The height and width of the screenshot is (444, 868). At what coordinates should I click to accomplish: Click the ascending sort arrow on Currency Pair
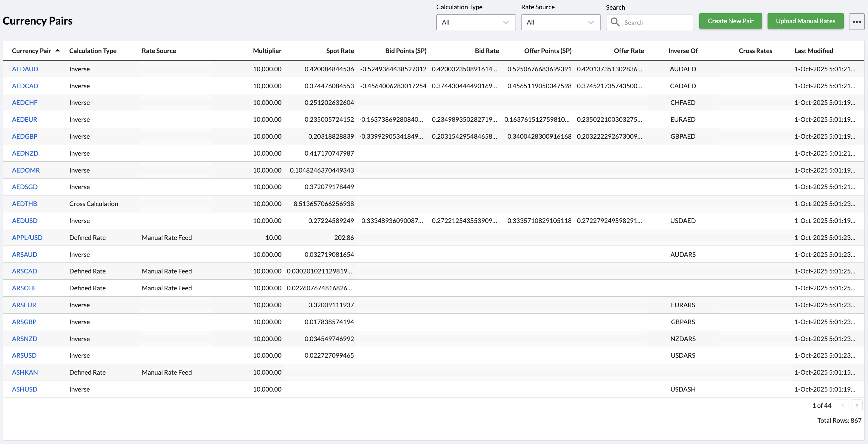(58, 50)
